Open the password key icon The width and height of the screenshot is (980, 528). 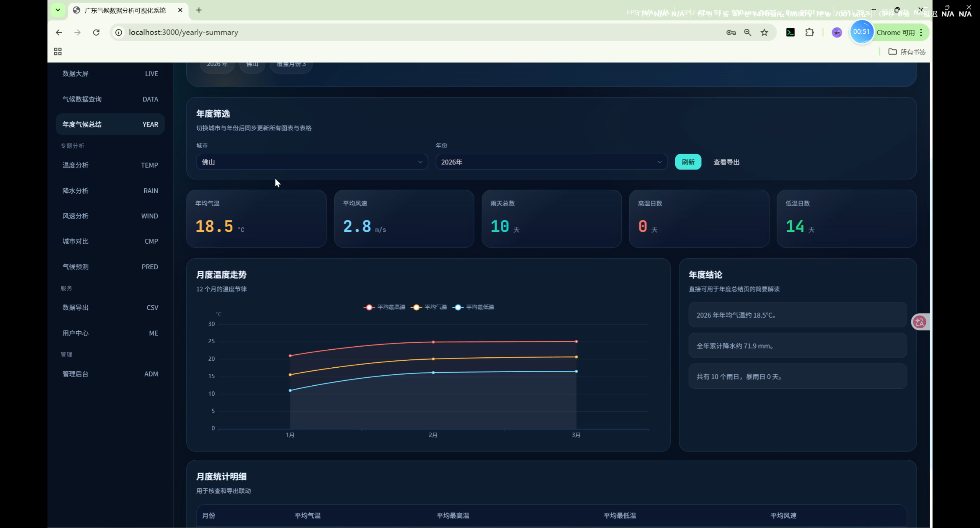tap(731, 33)
